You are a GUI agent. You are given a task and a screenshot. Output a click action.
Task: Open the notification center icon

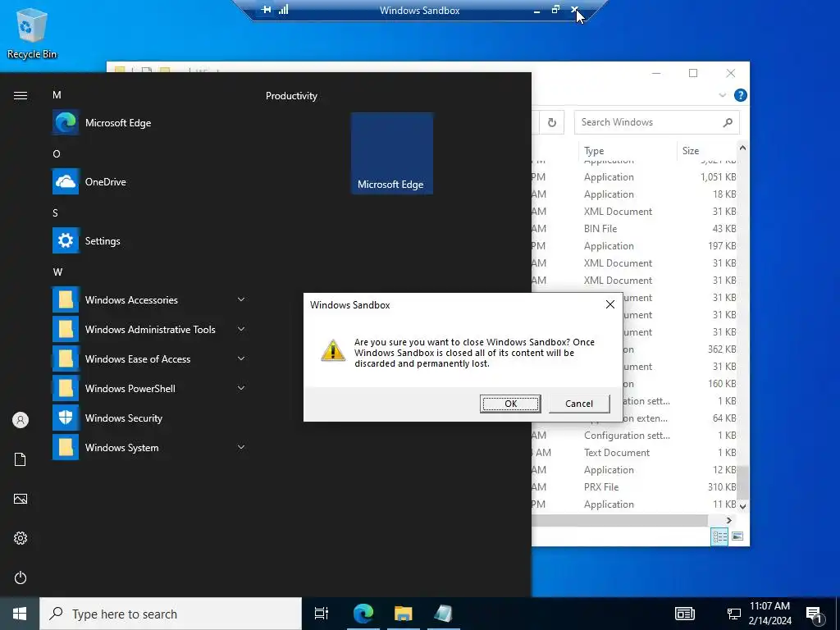[815, 614]
